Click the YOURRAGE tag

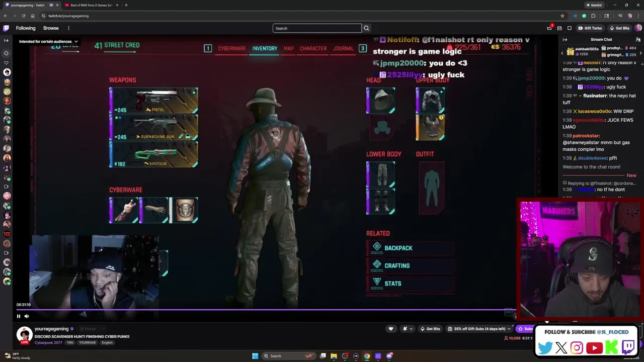point(87,343)
